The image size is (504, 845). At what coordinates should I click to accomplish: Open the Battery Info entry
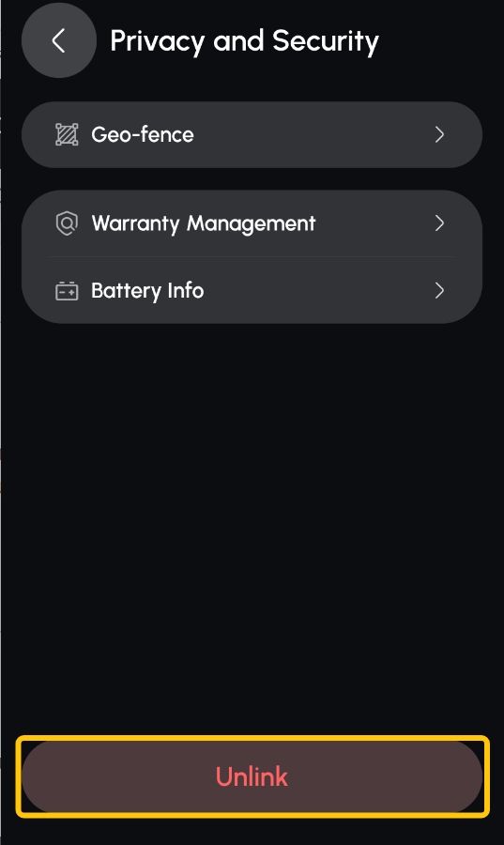[252, 290]
